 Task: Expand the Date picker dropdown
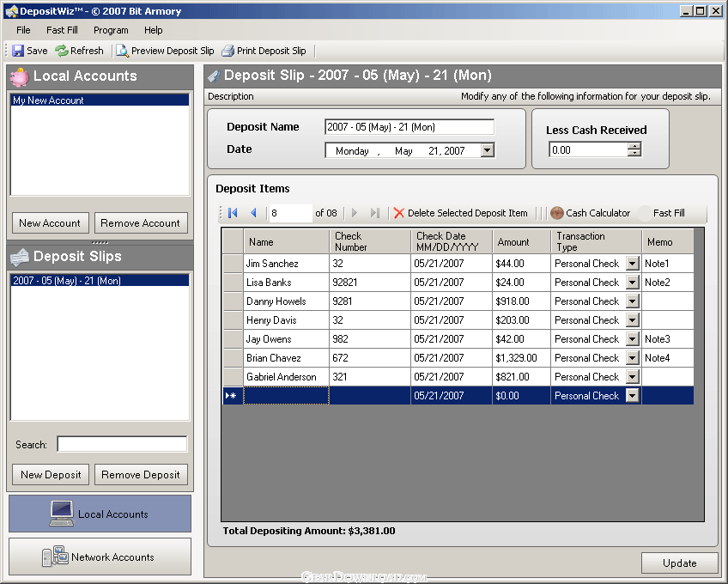coord(487,150)
